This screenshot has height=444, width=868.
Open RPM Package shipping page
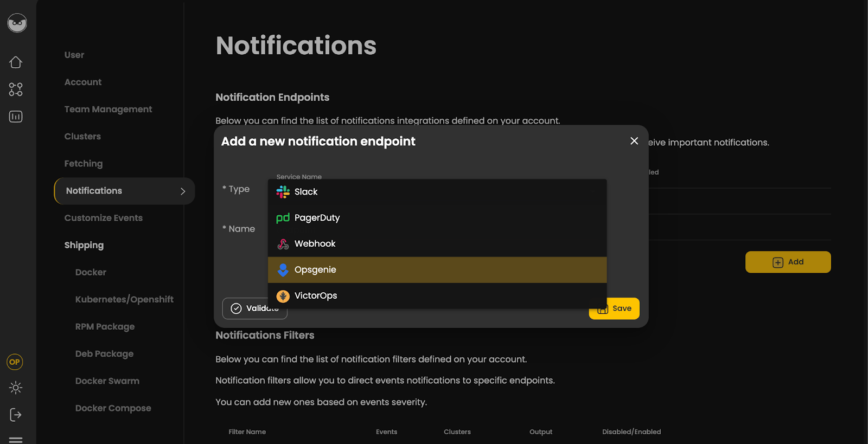(x=105, y=326)
